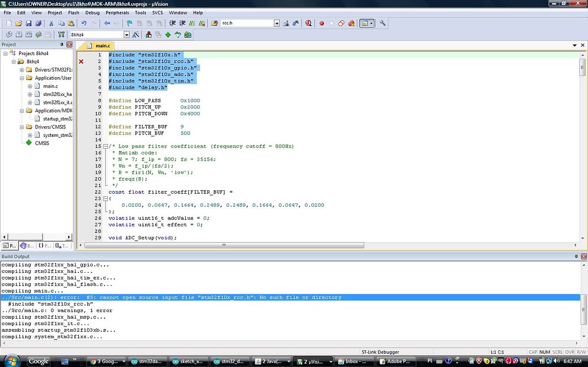Switch to the main.c editor tab

tap(102, 45)
